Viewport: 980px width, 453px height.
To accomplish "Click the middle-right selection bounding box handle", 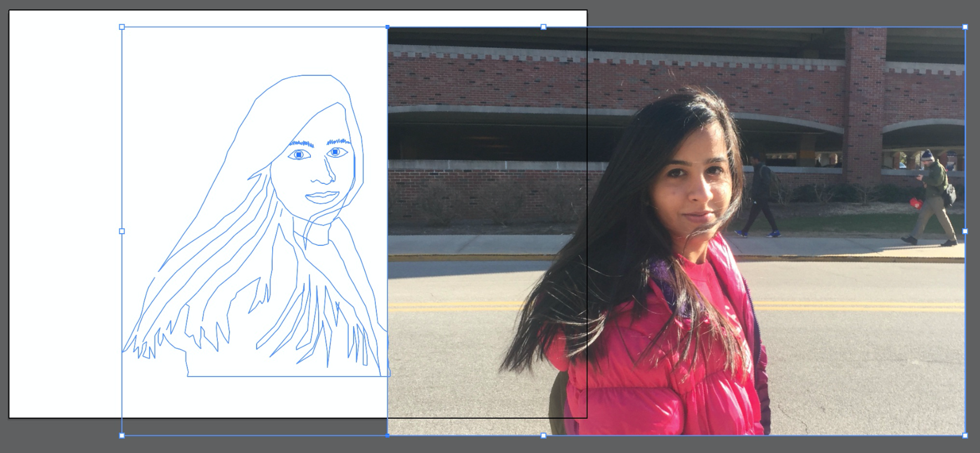I will [x=965, y=231].
